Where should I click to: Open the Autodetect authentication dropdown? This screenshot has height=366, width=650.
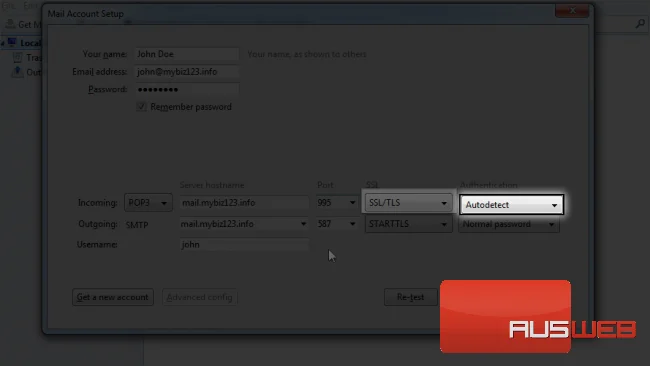pyautogui.click(x=512, y=204)
